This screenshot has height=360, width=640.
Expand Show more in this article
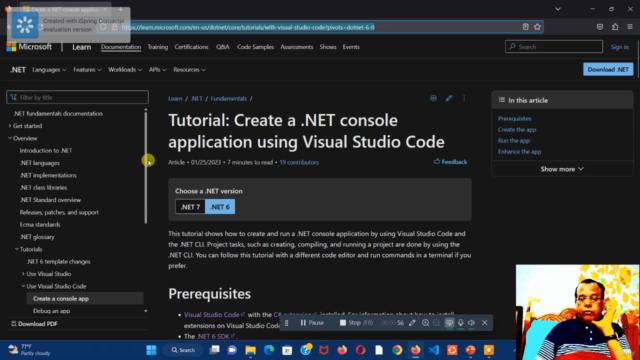562,169
